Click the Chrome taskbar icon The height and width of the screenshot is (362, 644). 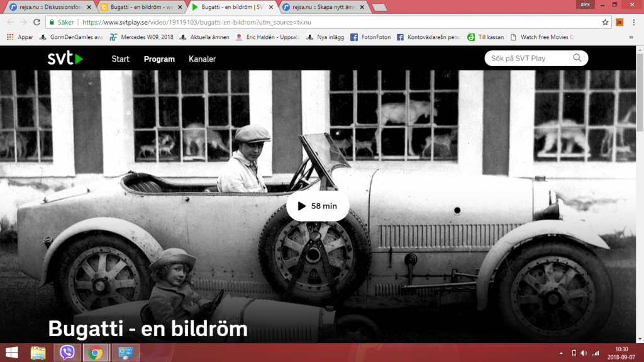(x=96, y=353)
